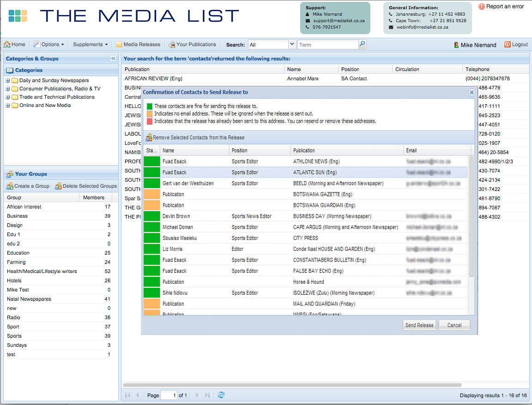Cancel the contacts confirmation dialog
This screenshot has height=405, width=532.
(454, 325)
